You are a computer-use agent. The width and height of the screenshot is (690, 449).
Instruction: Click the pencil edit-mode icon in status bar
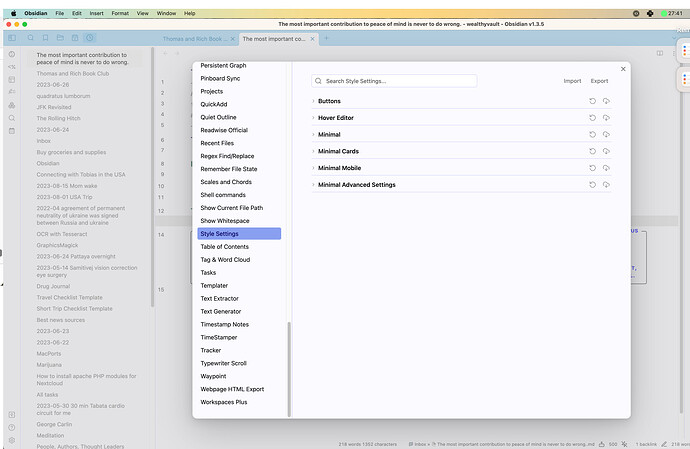coord(664,444)
